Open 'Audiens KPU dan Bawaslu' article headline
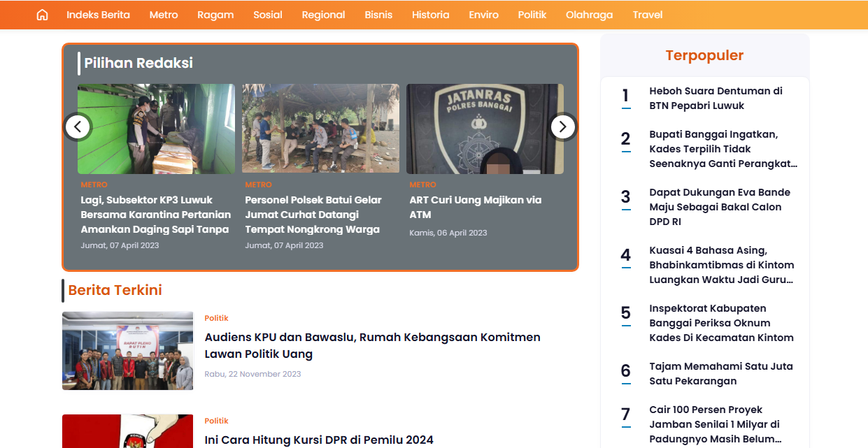 pyautogui.click(x=372, y=345)
